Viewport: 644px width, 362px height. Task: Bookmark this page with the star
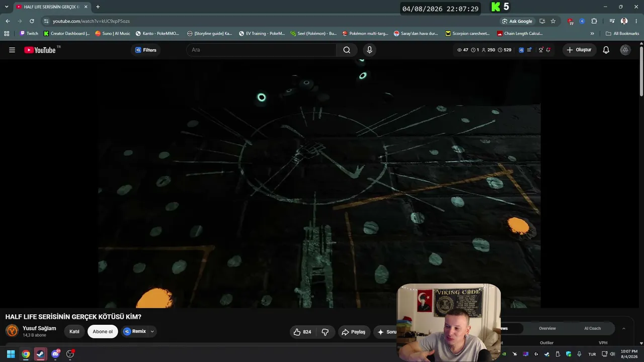(553, 21)
